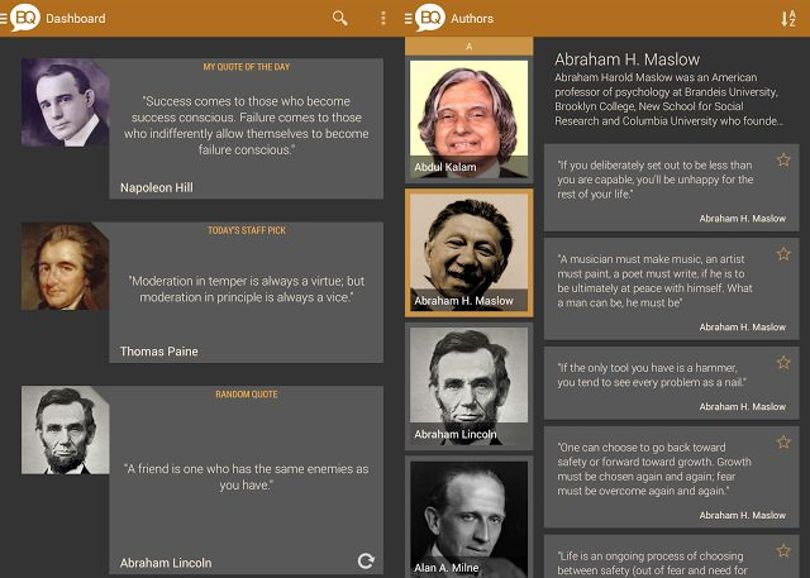Select the Abraham Lincoln author tile
The width and height of the screenshot is (810, 578).
coord(469,386)
